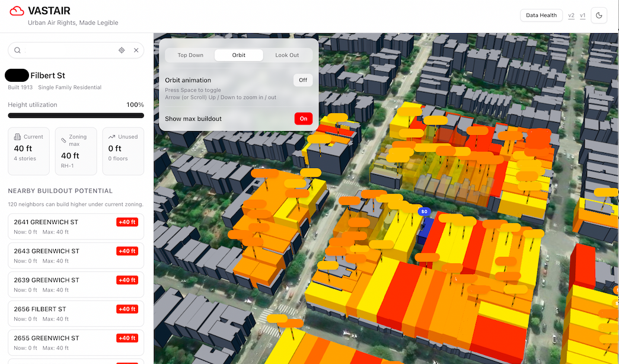Click the Zoning max 40 ft card
This screenshot has width=619, height=364.
click(x=76, y=151)
